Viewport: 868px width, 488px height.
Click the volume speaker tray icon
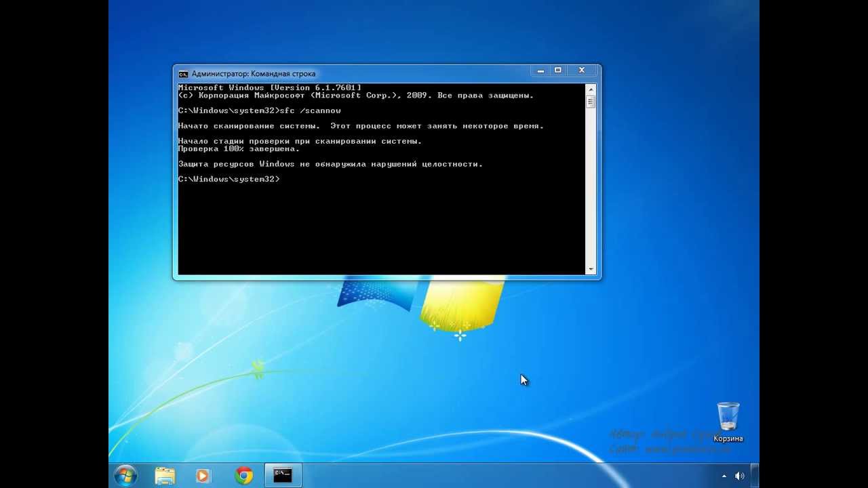pyautogui.click(x=739, y=476)
